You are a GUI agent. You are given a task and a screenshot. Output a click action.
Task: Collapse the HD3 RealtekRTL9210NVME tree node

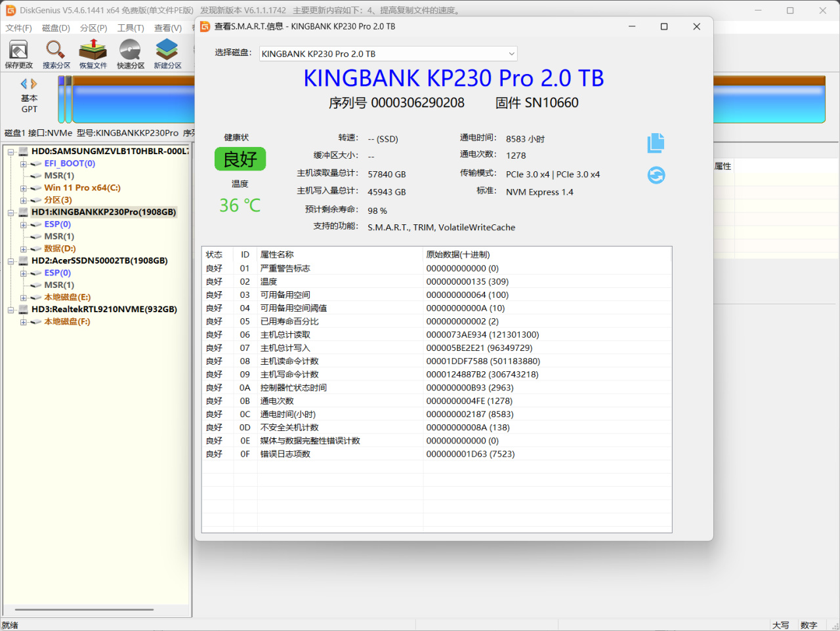click(x=11, y=310)
